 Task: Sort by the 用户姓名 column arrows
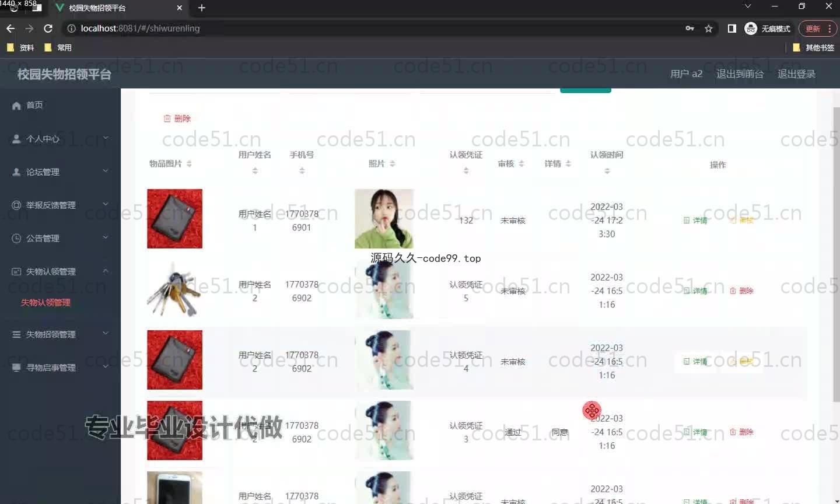click(x=255, y=171)
